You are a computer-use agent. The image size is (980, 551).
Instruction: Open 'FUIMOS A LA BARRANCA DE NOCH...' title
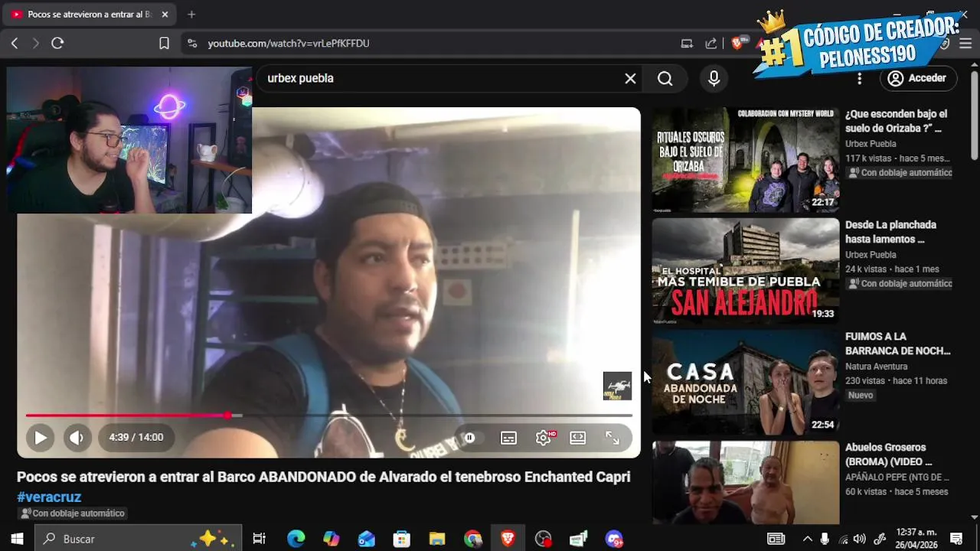pyautogui.click(x=897, y=344)
